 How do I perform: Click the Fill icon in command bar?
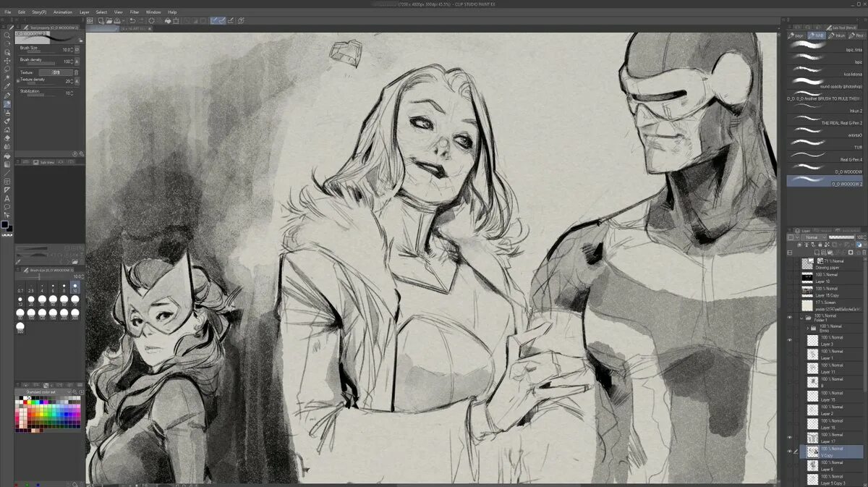point(168,21)
